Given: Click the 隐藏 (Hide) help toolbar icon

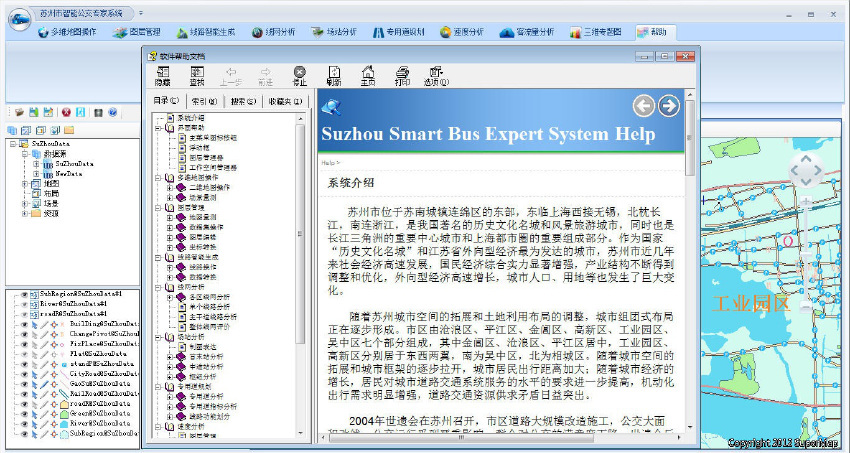Looking at the screenshot, I should click(x=163, y=76).
